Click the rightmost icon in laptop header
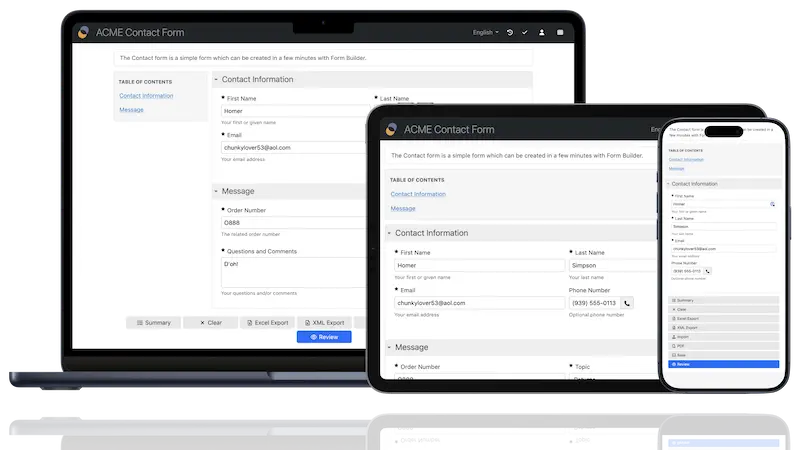This screenshot has height=450, width=800. pos(558,32)
